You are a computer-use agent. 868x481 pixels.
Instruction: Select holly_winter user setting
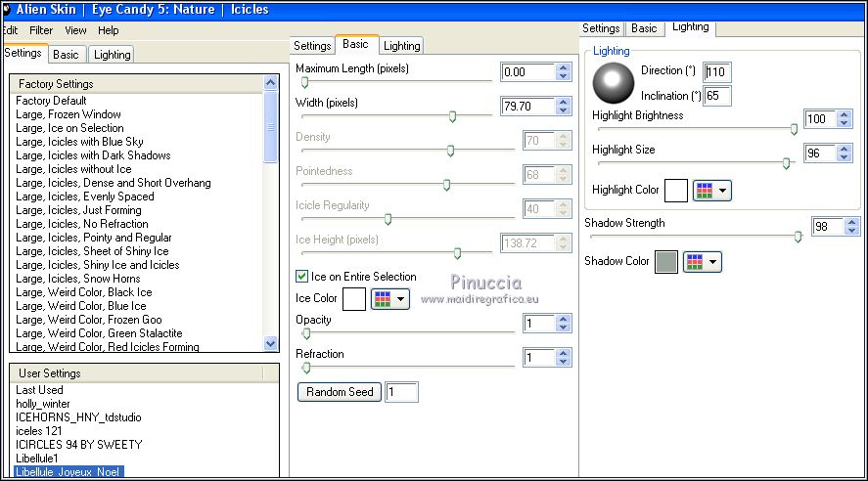click(43, 404)
